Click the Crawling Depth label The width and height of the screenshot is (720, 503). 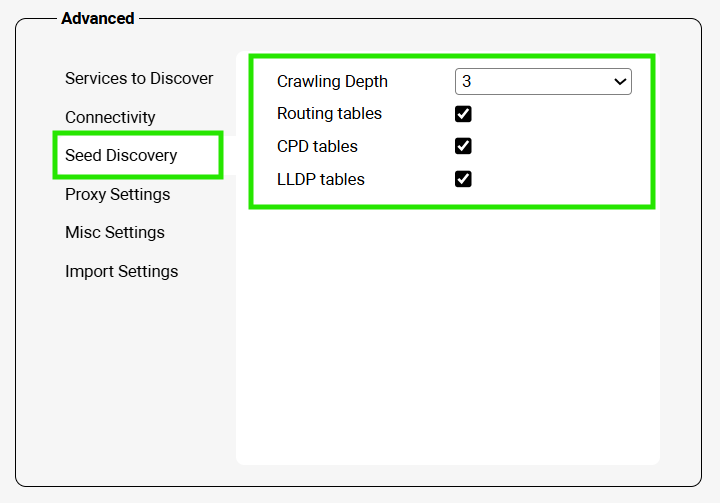(x=332, y=82)
